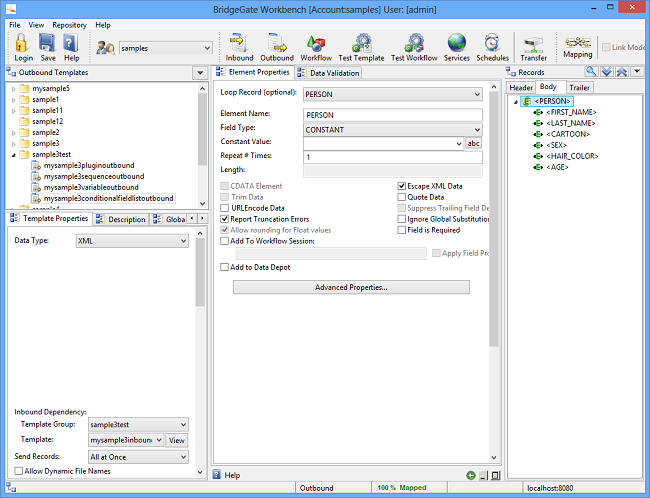Open Loop Record dropdown showing PERSON
The image size is (650, 498).
click(x=393, y=95)
